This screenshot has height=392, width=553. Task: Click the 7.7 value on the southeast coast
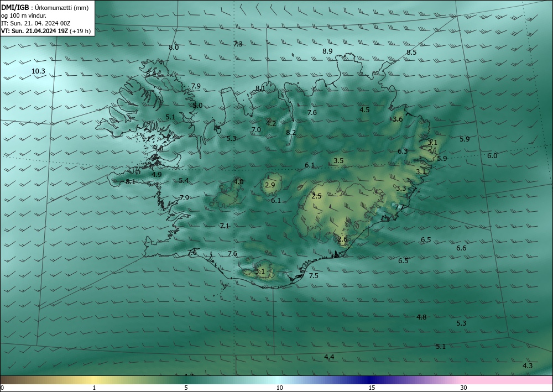click(399, 207)
